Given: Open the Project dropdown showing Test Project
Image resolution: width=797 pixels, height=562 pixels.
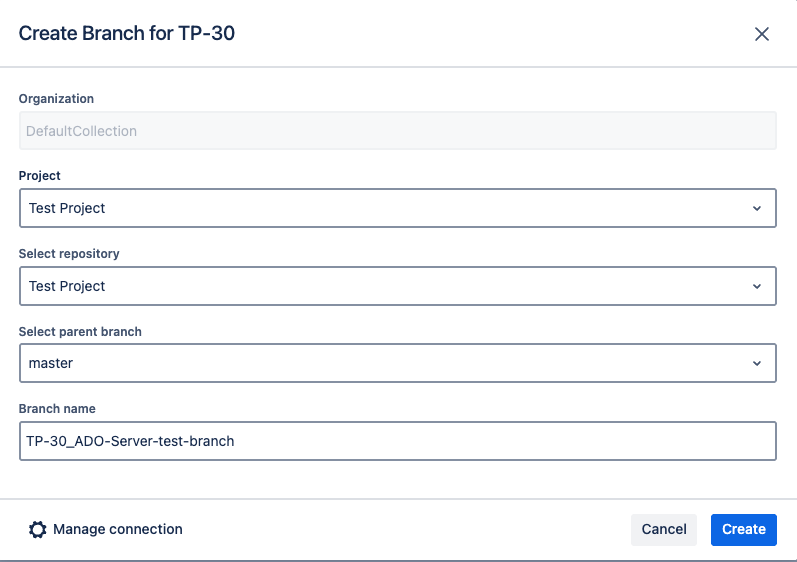Looking at the screenshot, I should click(397, 208).
